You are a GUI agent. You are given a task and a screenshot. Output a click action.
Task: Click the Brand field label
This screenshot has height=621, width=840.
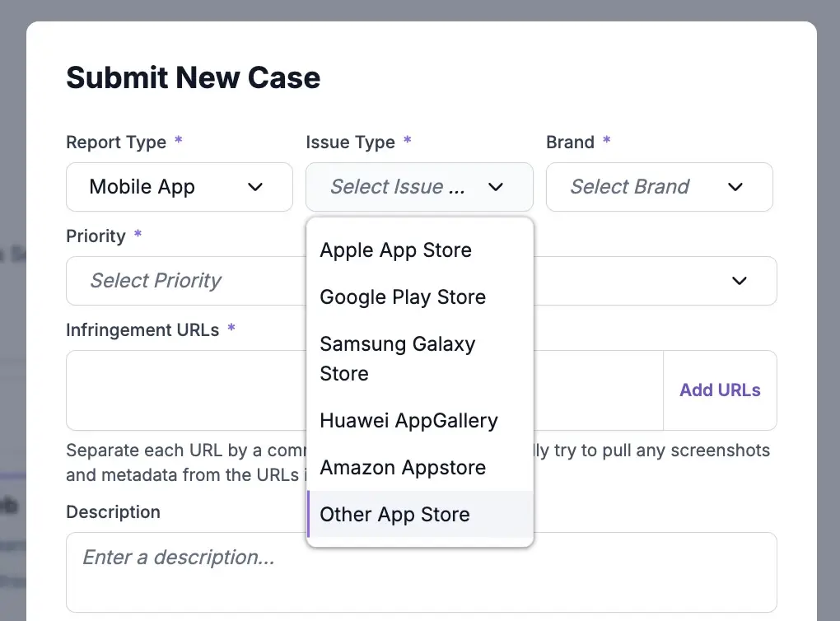click(x=570, y=142)
